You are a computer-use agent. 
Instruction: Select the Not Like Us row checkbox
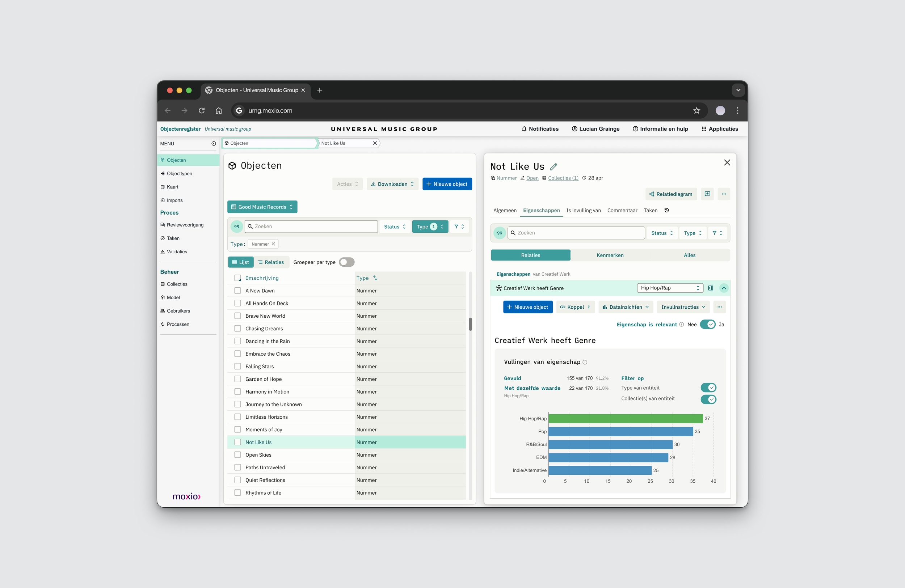point(238,442)
